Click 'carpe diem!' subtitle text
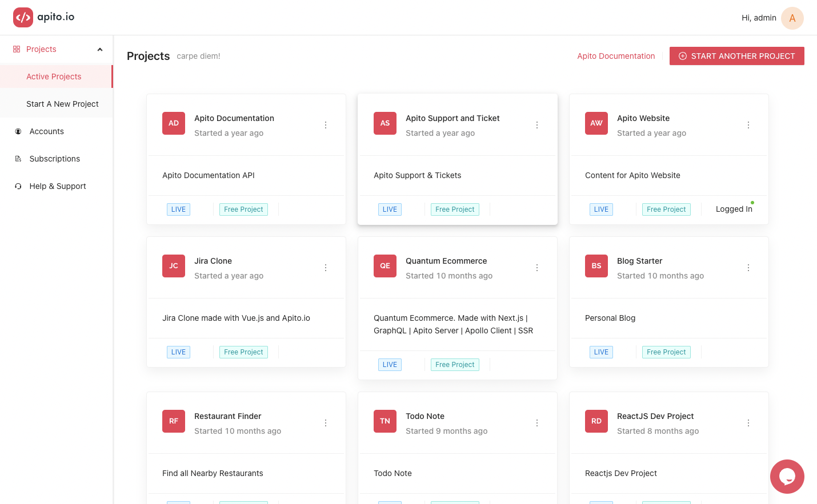 pyautogui.click(x=198, y=56)
